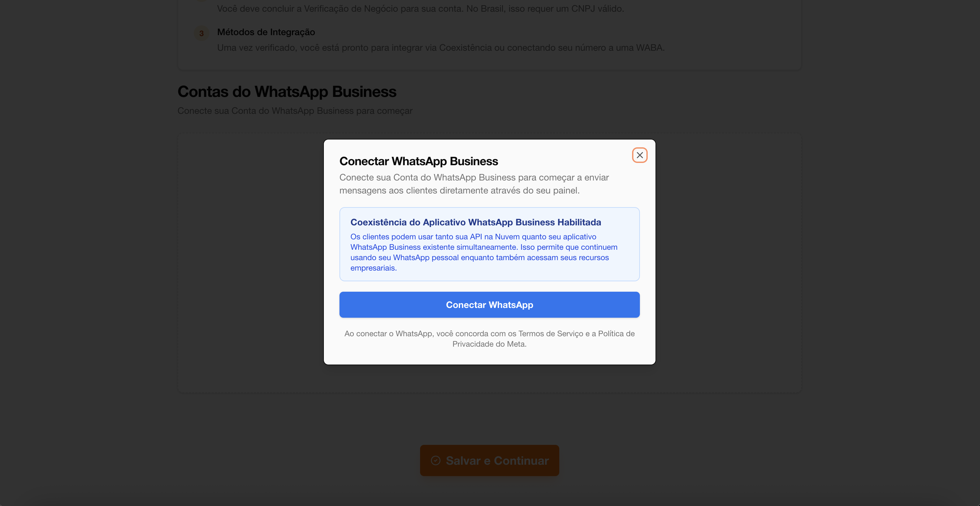Click the Conectar WhatsApp button
This screenshot has height=506, width=980.
pyautogui.click(x=489, y=304)
